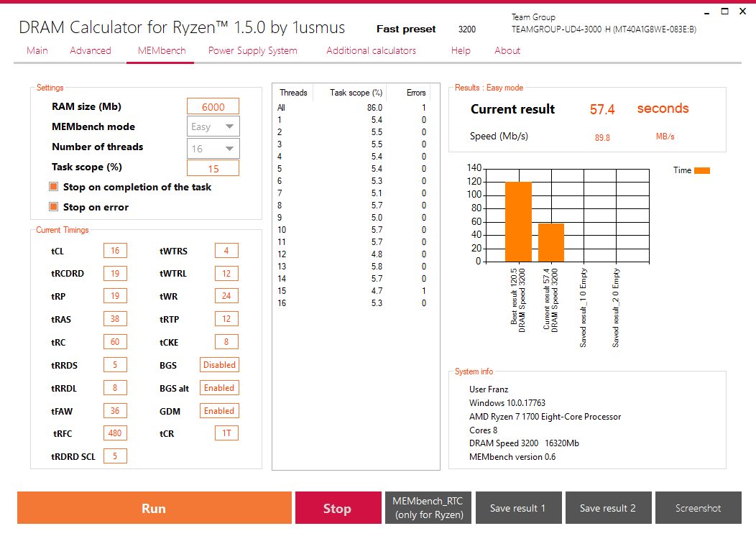Close the DRAM Calculator window

[x=742, y=11]
